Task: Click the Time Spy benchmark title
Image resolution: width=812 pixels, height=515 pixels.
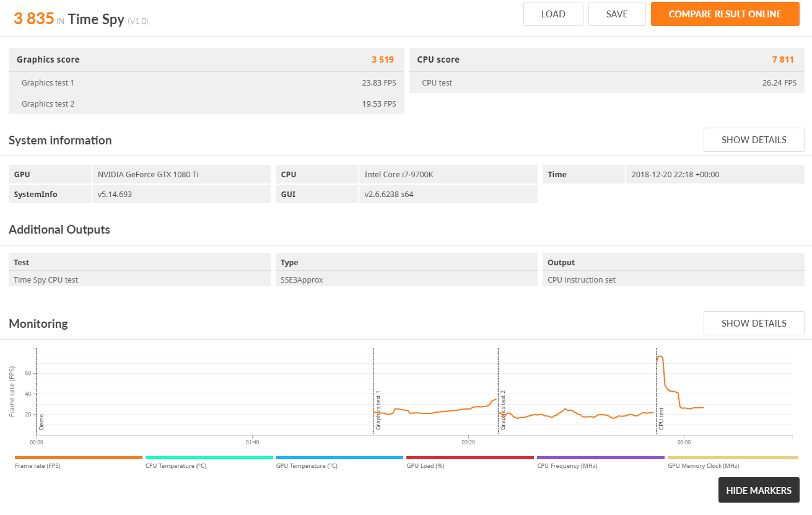Action: 96,19
